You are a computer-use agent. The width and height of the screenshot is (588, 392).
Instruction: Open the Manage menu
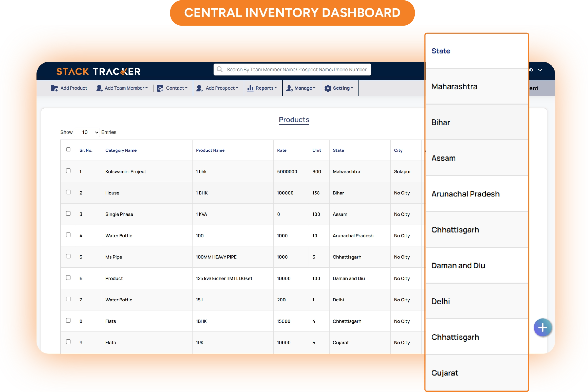(x=303, y=88)
